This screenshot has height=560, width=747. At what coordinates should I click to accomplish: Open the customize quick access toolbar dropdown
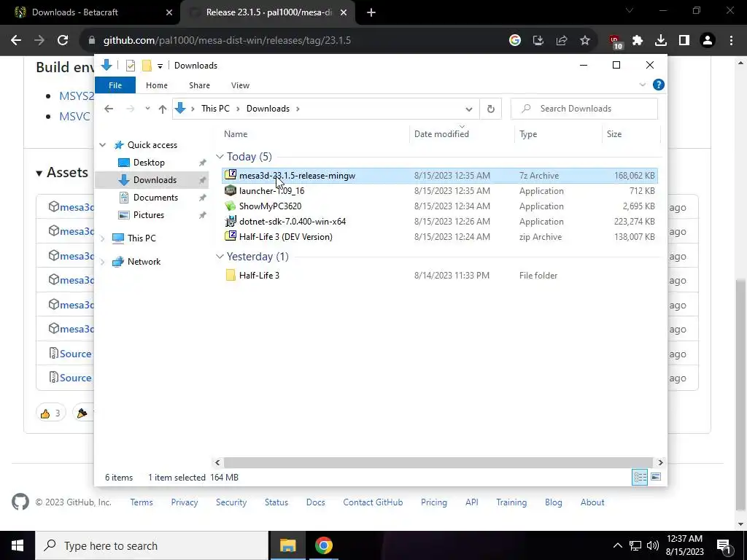(160, 66)
